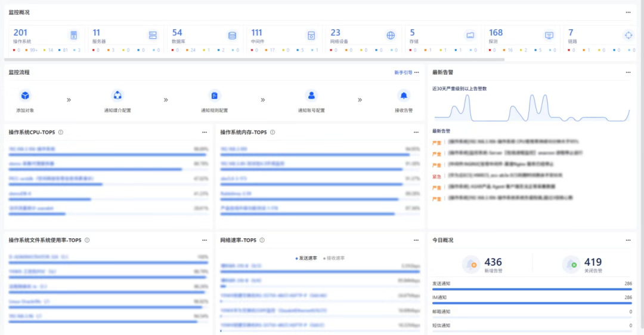Open the 监控概况 more-options menu
This screenshot has width=644, height=335.
[x=628, y=13]
